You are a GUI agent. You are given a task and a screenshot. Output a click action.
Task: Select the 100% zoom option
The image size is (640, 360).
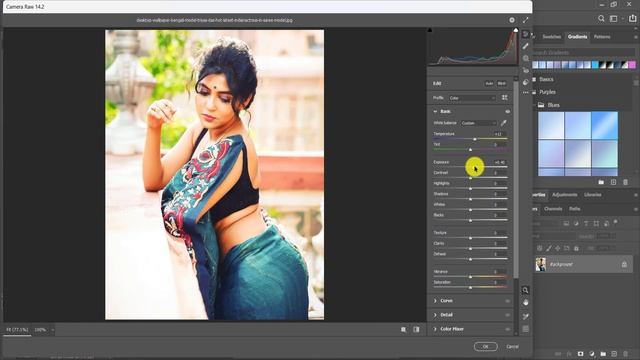(40, 330)
